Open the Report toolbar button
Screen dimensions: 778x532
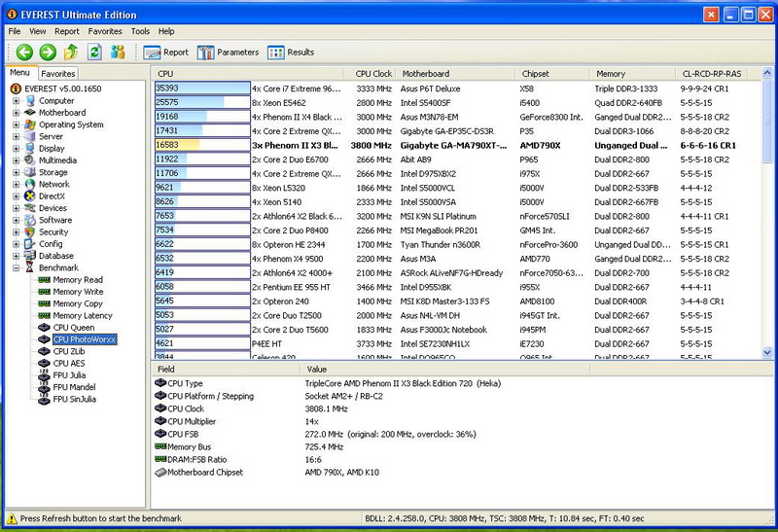(165, 53)
